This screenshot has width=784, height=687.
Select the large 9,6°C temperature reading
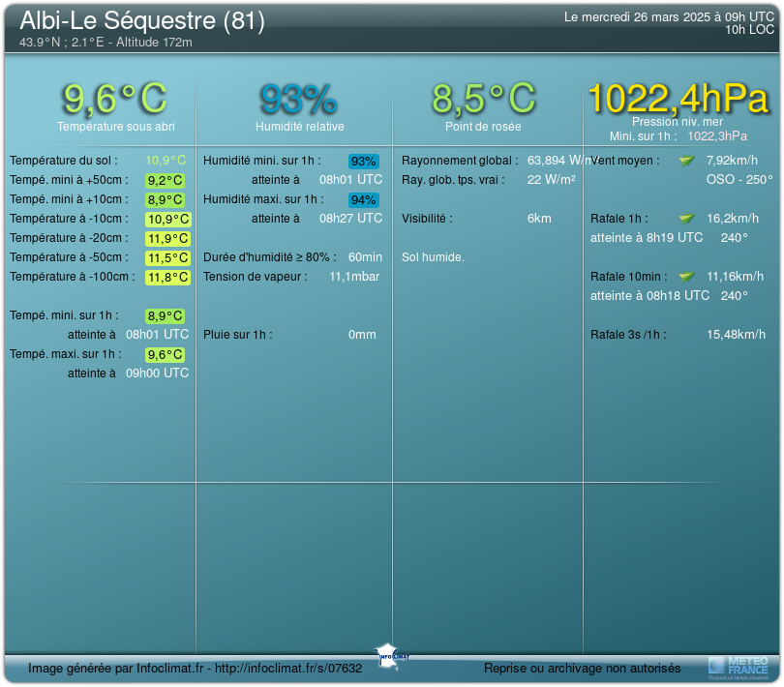(115, 99)
